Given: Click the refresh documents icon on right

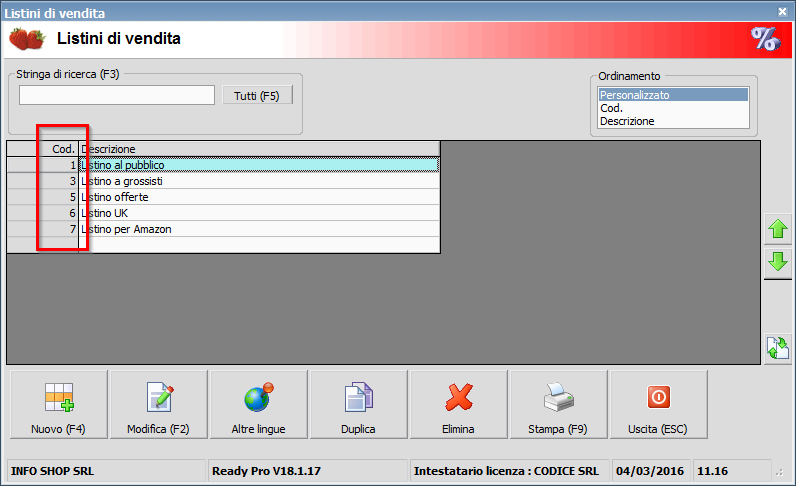Looking at the screenshot, I should (778, 348).
